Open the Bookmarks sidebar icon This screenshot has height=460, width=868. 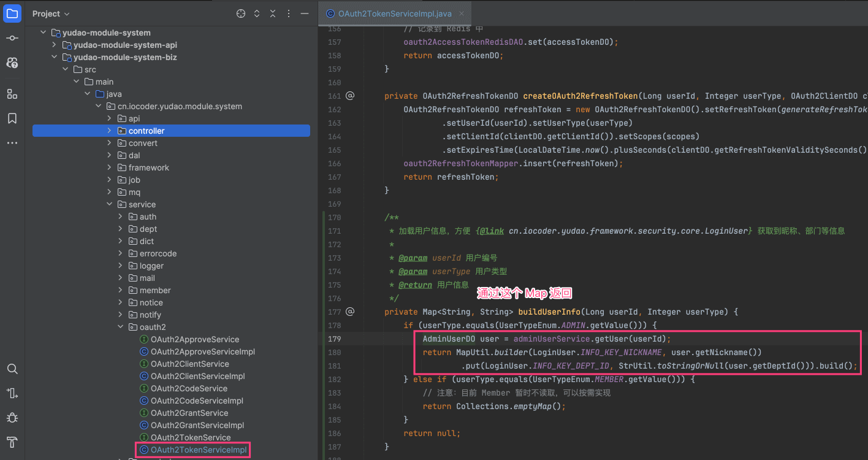click(x=13, y=118)
